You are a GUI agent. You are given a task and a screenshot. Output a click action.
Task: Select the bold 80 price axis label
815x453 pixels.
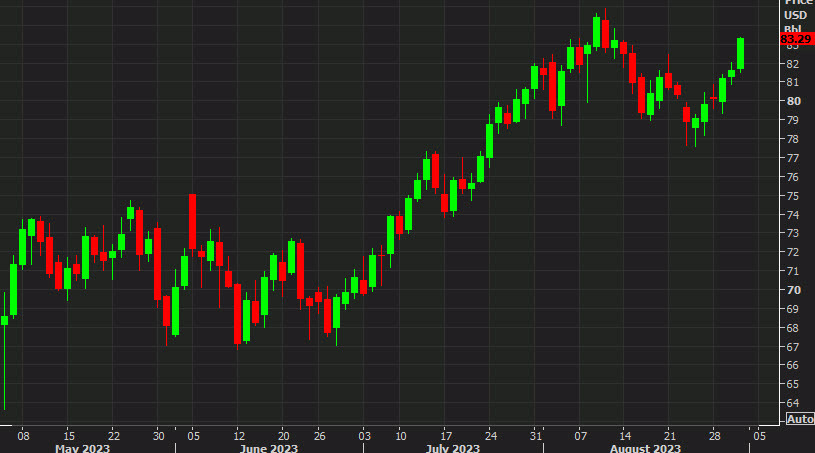point(793,101)
